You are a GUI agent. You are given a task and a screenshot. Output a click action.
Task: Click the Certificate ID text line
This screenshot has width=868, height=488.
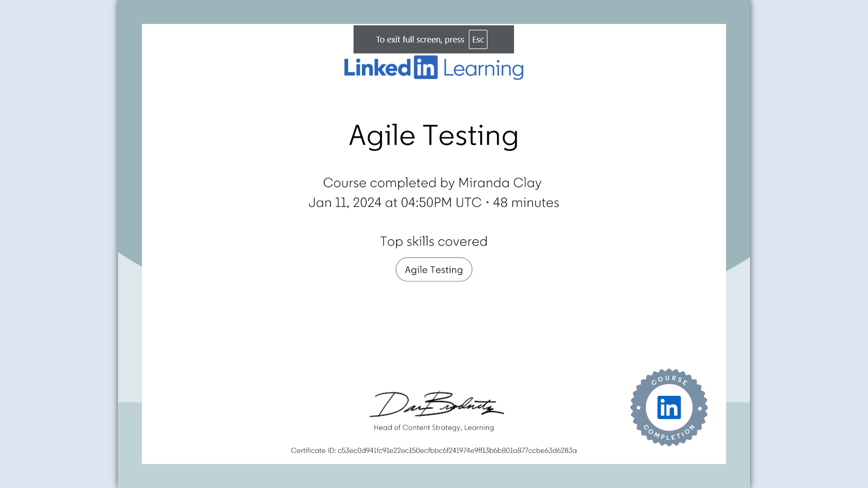pyautogui.click(x=434, y=450)
